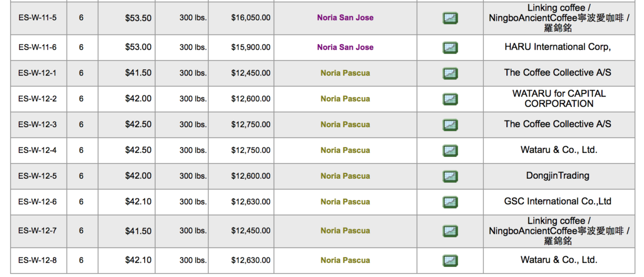
Task: Click the DongjinTrading bidder cell
Action: pos(559,176)
